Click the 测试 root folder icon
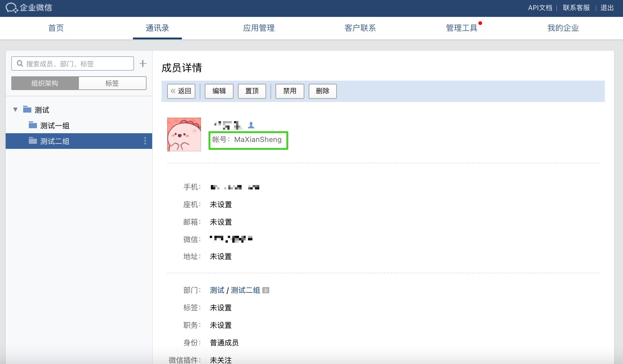The width and height of the screenshot is (623, 364). pos(27,109)
